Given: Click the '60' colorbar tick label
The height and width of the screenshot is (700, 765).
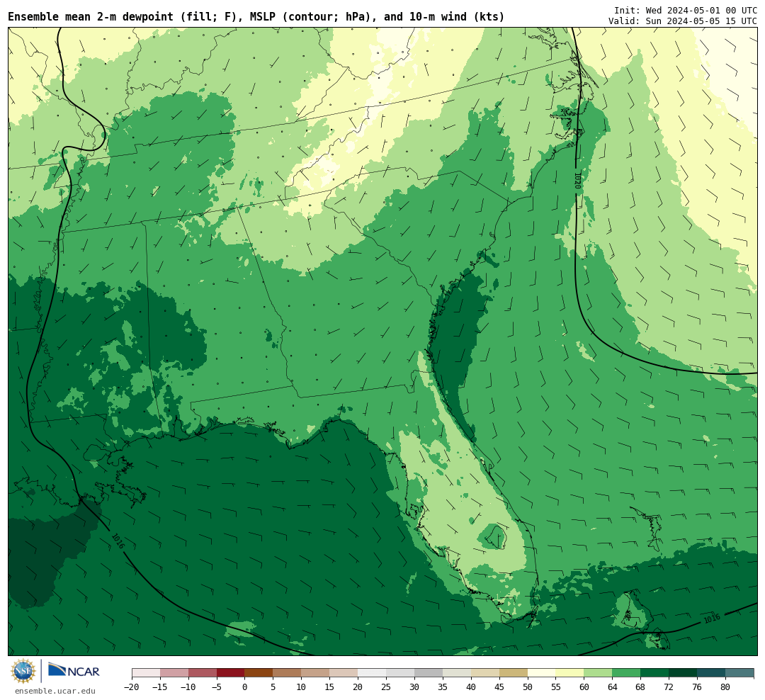Looking at the screenshot, I should [584, 687].
